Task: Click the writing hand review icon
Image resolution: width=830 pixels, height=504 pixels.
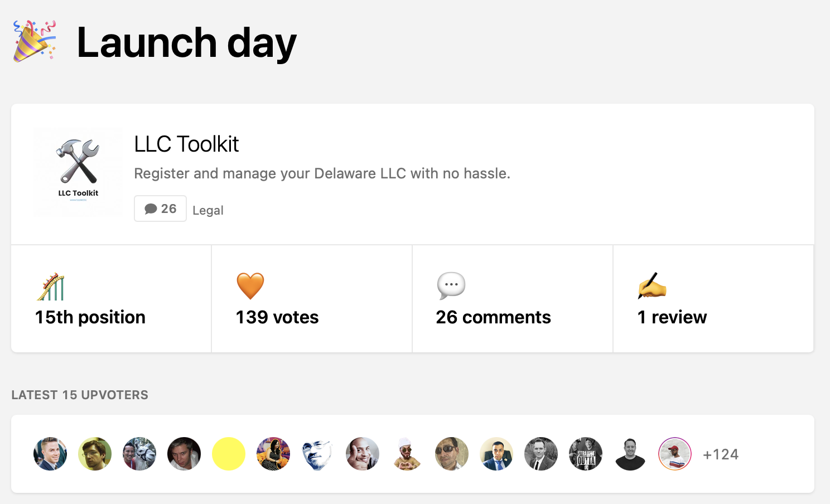Action: 652,286
